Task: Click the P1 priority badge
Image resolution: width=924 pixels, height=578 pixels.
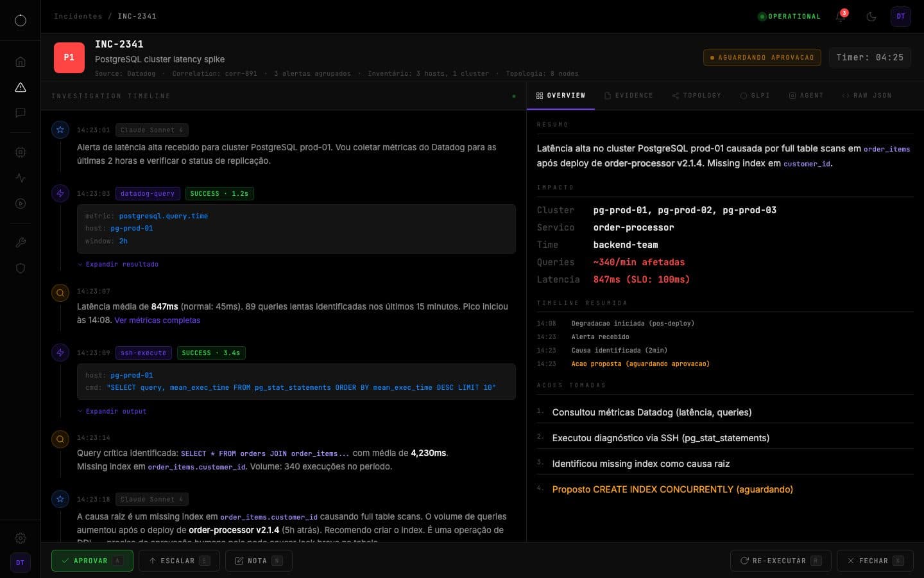Action: (69, 58)
